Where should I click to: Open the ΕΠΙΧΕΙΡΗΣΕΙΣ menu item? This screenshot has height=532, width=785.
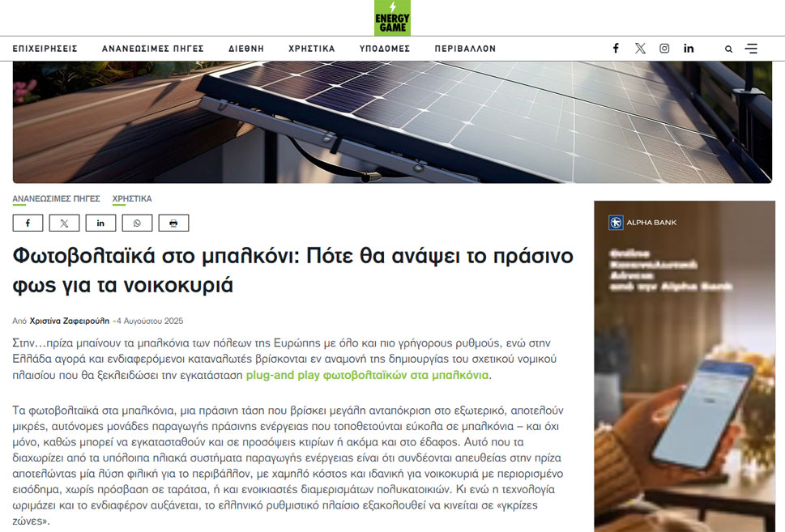[x=45, y=49]
